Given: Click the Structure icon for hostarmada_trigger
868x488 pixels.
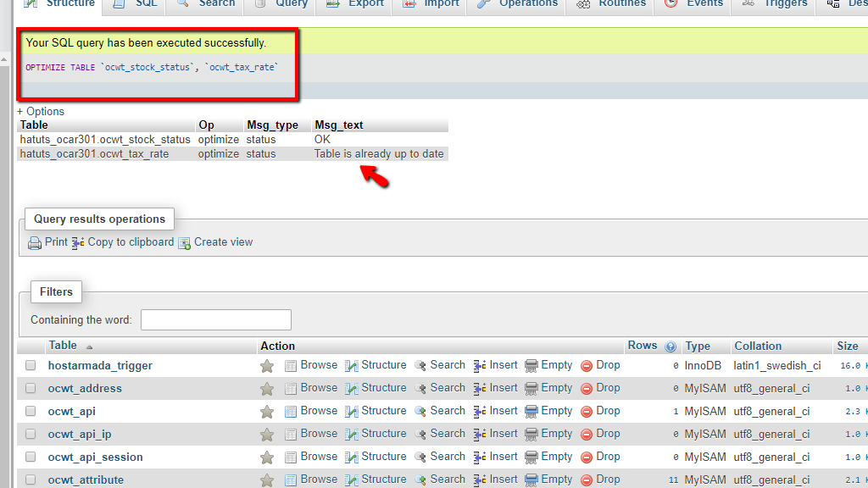Looking at the screenshot, I should click(352, 366).
